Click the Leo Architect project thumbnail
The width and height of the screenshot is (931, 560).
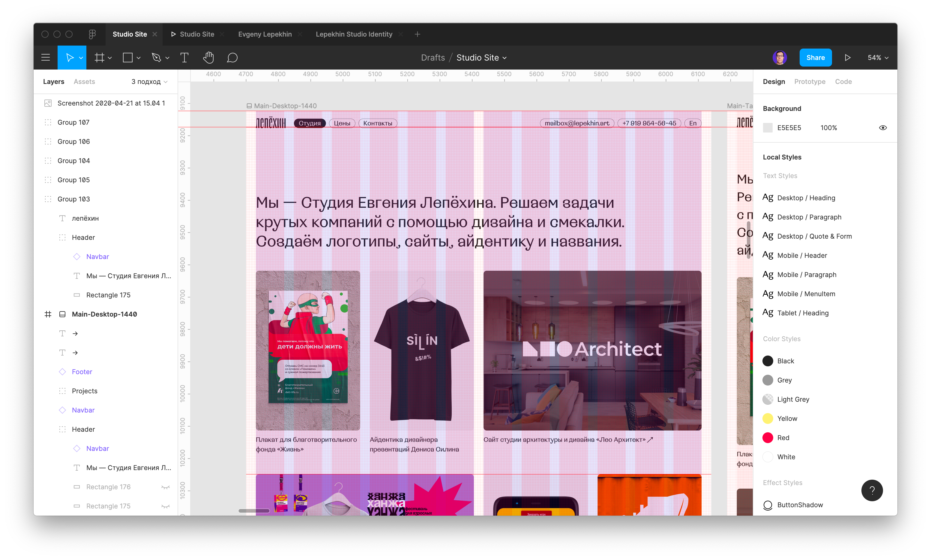[592, 350]
